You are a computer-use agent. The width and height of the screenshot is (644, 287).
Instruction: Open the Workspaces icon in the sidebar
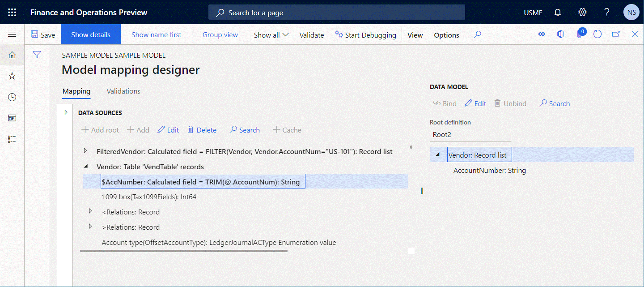(x=12, y=118)
